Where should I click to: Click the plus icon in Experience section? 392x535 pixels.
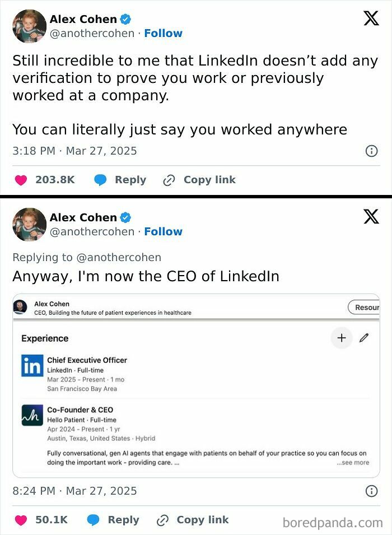point(342,338)
